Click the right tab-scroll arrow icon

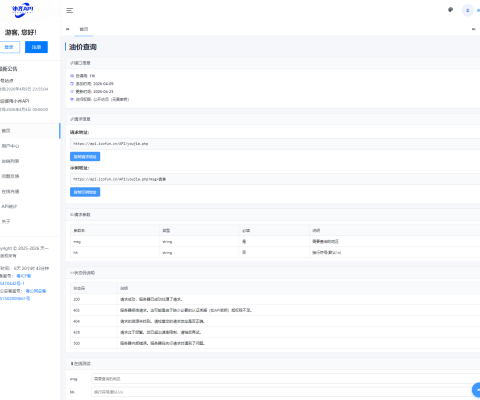474,29
